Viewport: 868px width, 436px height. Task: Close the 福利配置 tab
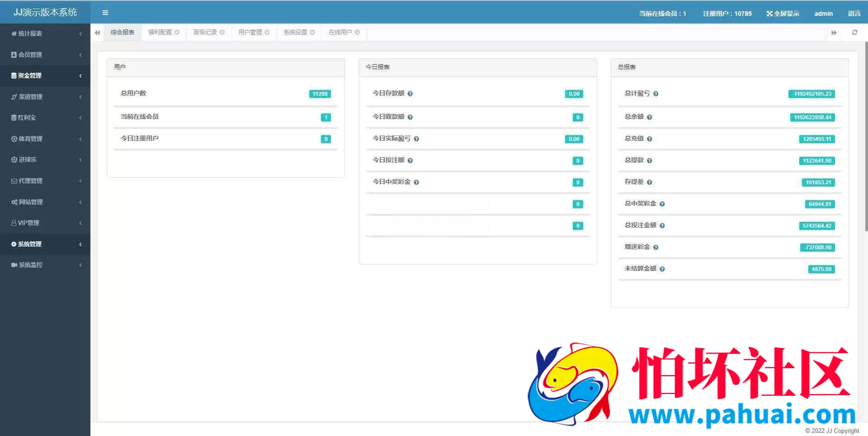(177, 32)
